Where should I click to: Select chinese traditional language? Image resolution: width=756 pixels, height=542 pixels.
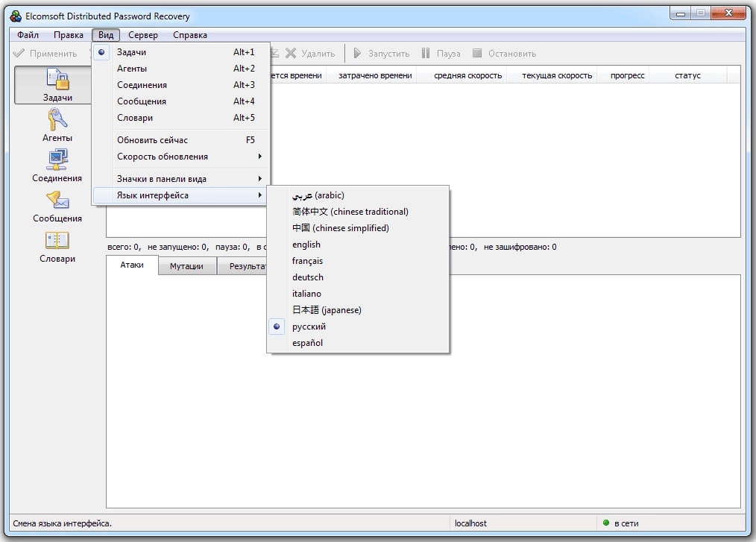pyautogui.click(x=358, y=212)
